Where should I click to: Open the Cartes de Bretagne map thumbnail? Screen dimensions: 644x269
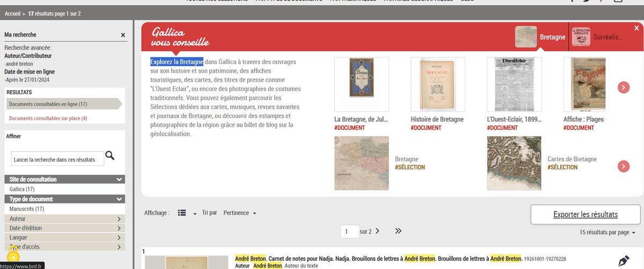point(514,163)
